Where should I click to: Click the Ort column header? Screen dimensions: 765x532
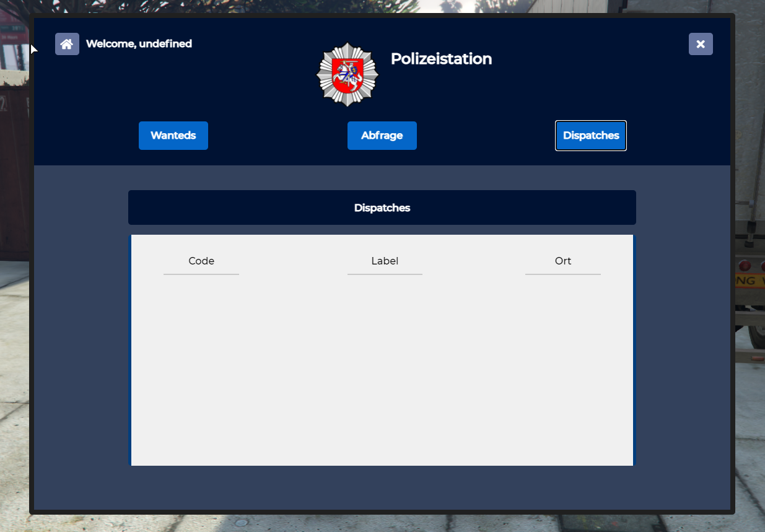[563, 261]
